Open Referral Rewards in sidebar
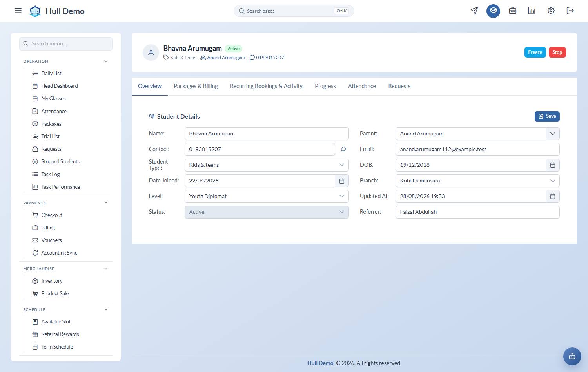 pos(60,334)
